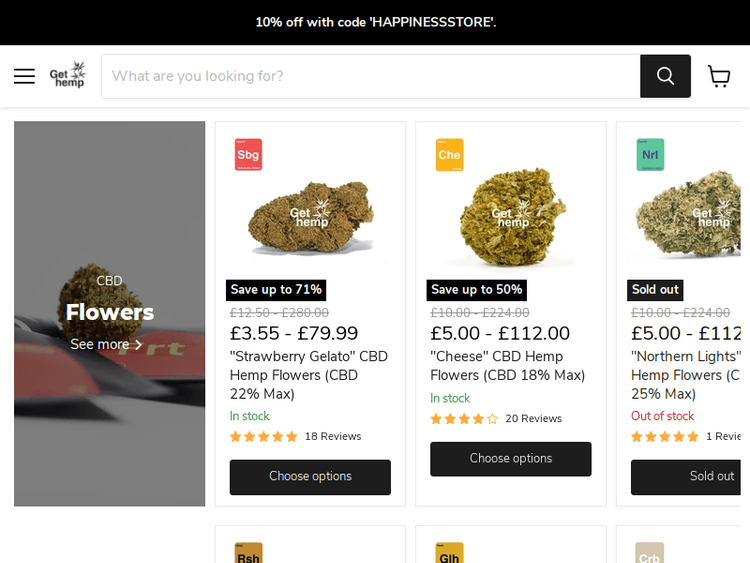
Task: Open the hamburger navigation menu
Action: tap(24, 76)
